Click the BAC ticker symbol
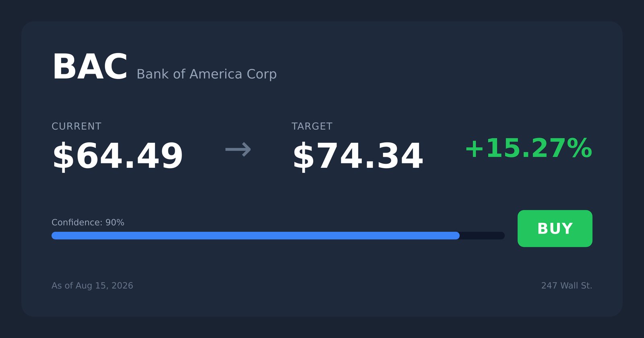Screen dimensions: 644x338 90,67
